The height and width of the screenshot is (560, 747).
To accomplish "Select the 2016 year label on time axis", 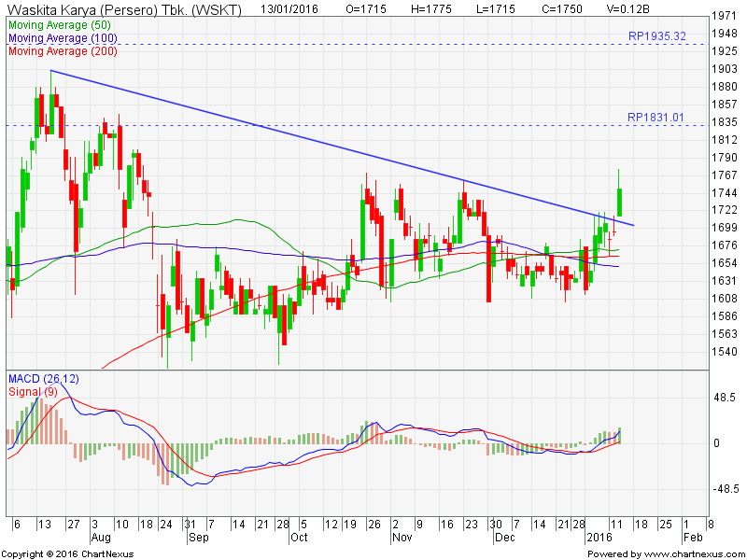I will pos(598,539).
